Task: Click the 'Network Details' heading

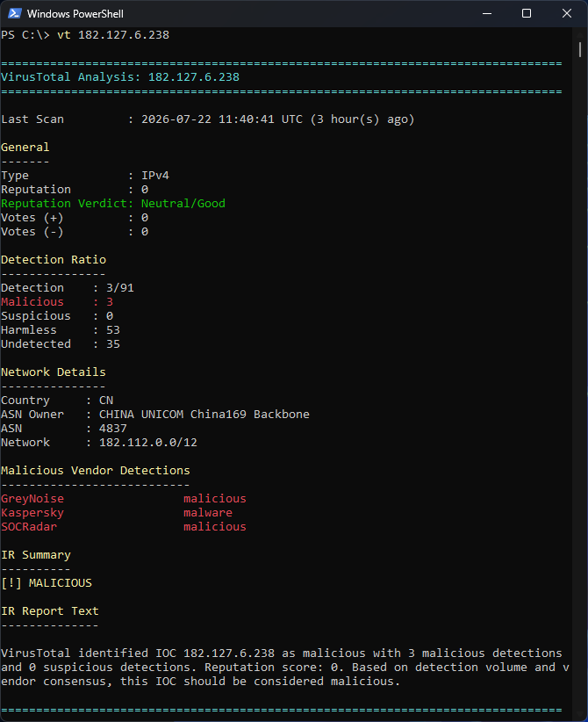Action: pos(54,372)
